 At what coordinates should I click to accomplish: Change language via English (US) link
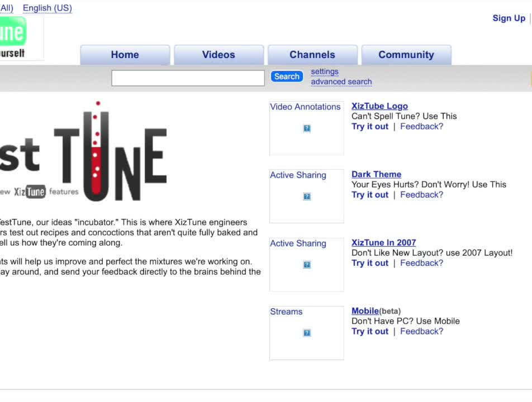[47, 8]
